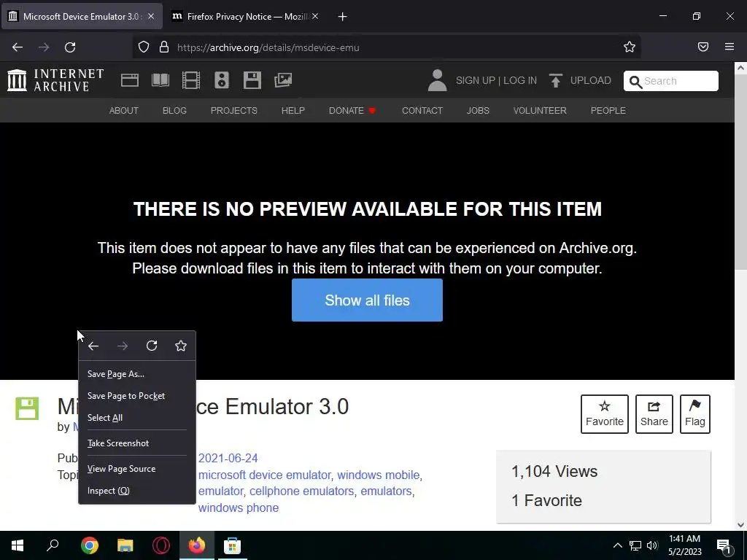The width and height of the screenshot is (747, 560).
Task: Open Windows Start menu
Action: (18, 545)
